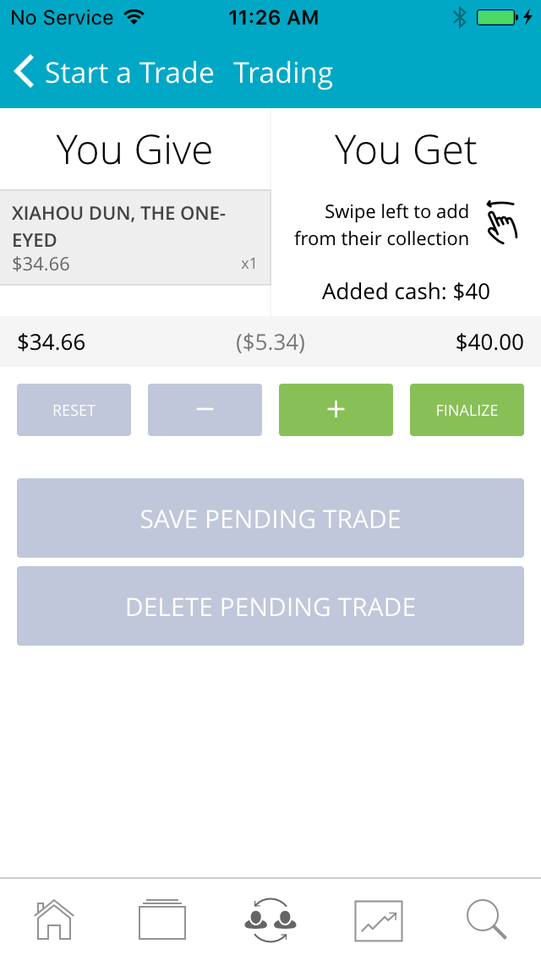The width and height of the screenshot is (541, 960).
Task: Tap the magnifying glass search icon
Action: 487,920
